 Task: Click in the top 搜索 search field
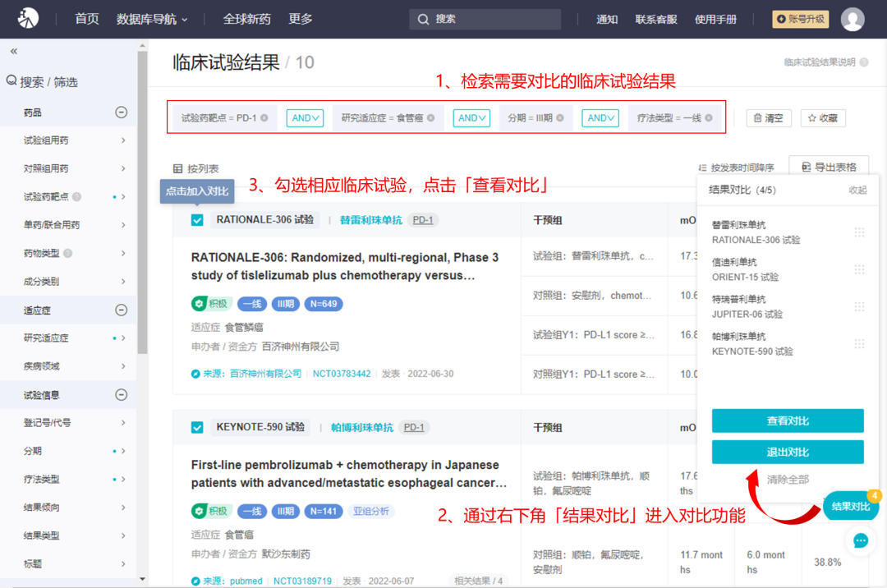485,19
